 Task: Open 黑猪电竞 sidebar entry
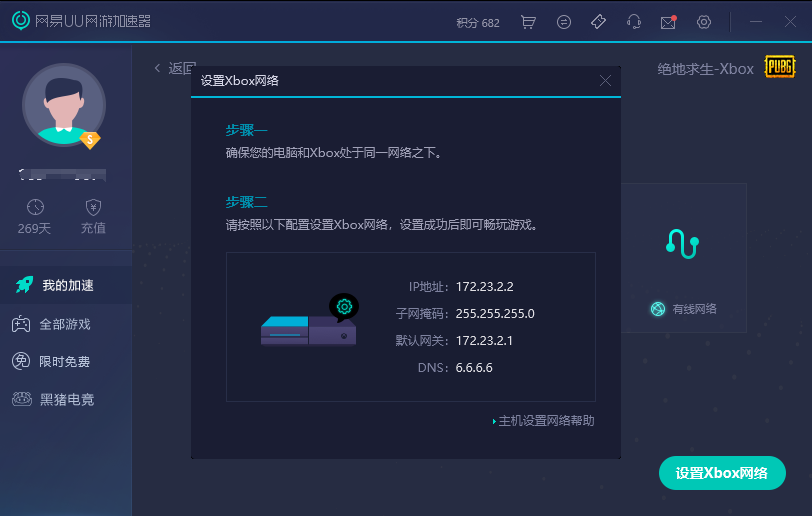pyautogui.click(x=66, y=400)
